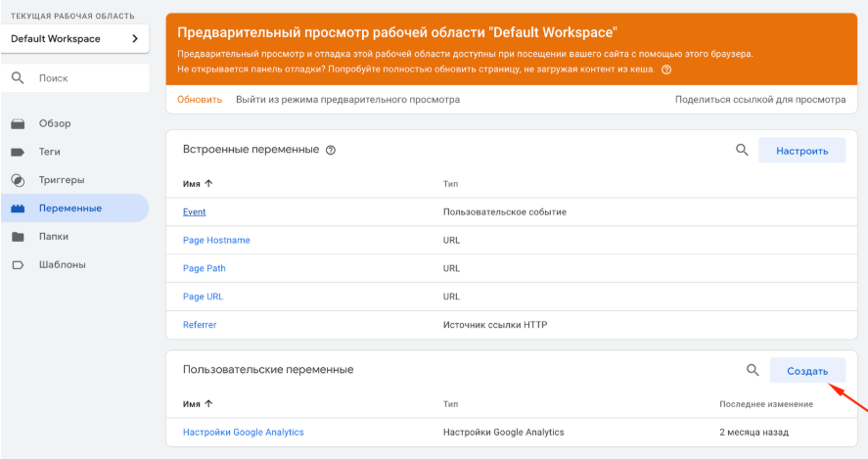Click the Обновить link
Screen dimensions: 868x459
click(200, 100)
